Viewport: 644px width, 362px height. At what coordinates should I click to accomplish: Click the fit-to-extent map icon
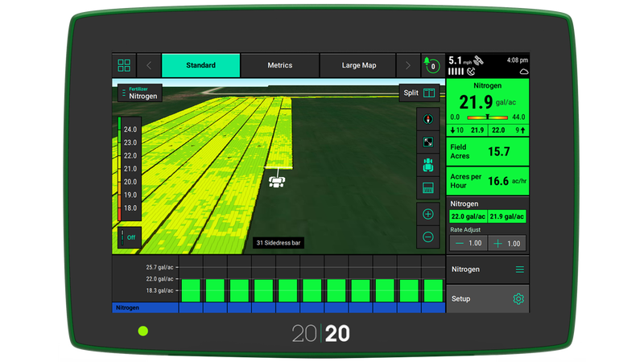click(x=428, y=142)
